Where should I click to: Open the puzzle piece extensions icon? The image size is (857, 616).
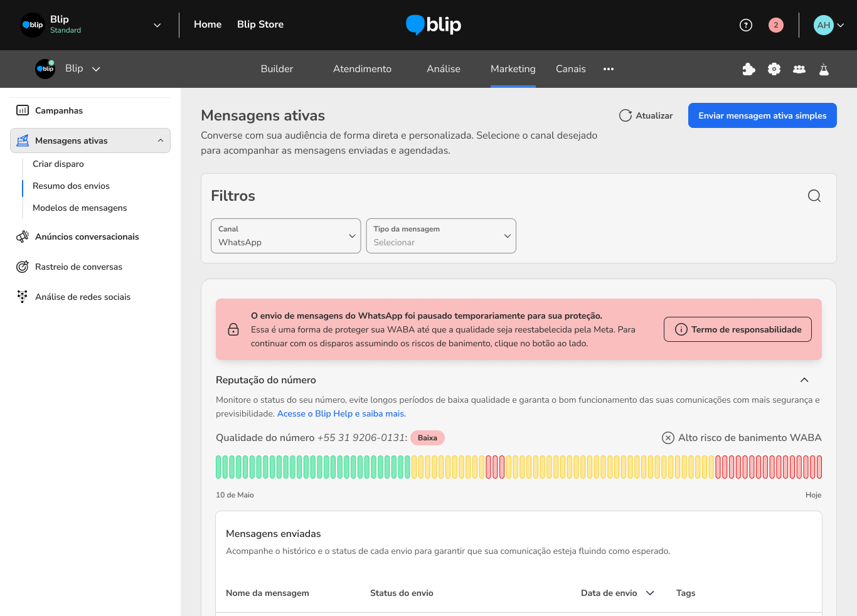click(748, 69)
